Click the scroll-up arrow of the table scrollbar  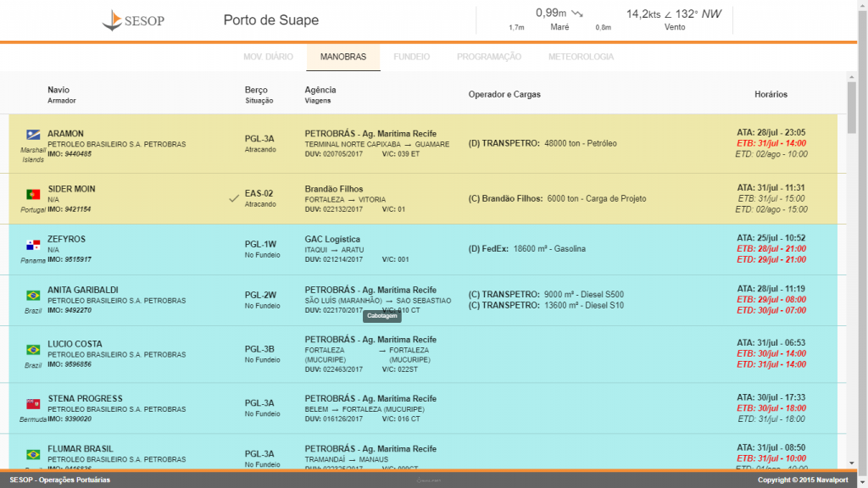click(x=851, y=77)
